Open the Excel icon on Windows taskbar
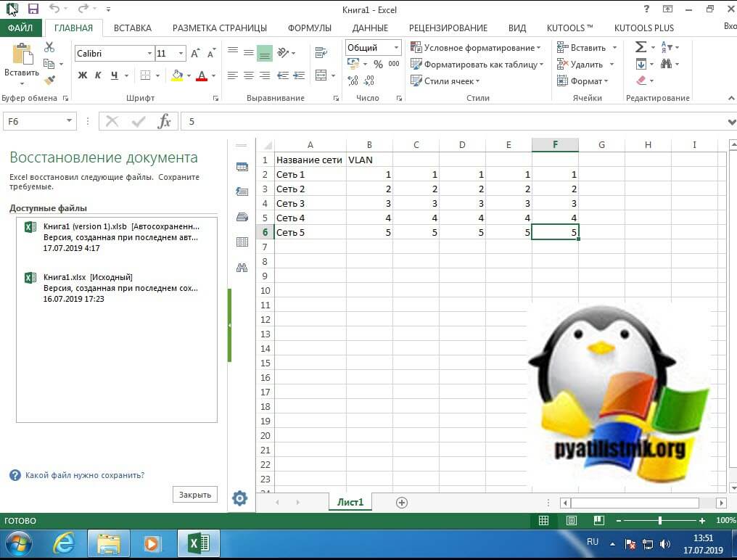The width and height of the screenshot is (737, 560). [198, 543]
